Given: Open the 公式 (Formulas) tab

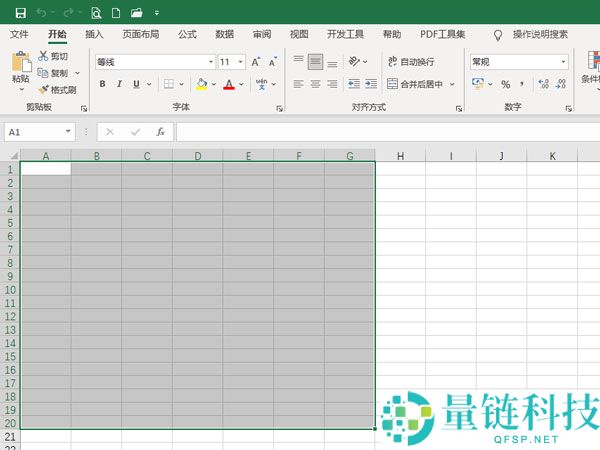Looking at the screenshot, I should click(x=187, y=34).
